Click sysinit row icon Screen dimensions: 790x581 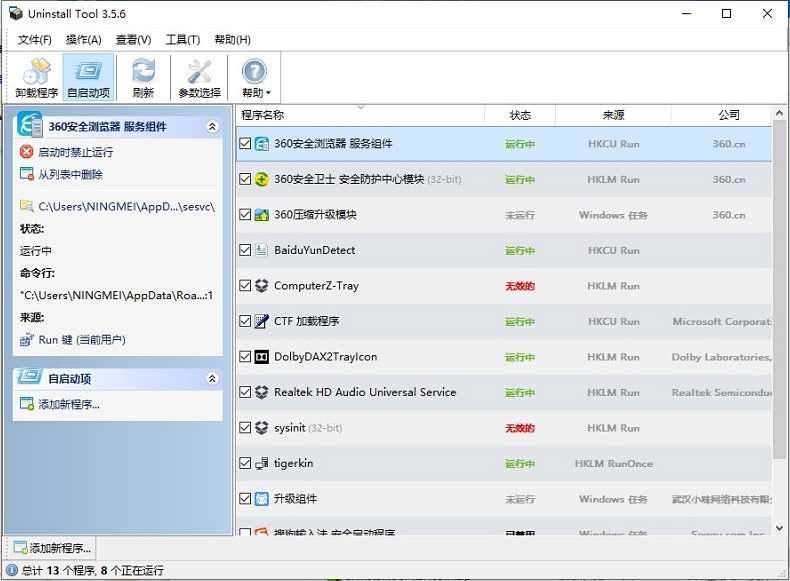coord(261,428)
